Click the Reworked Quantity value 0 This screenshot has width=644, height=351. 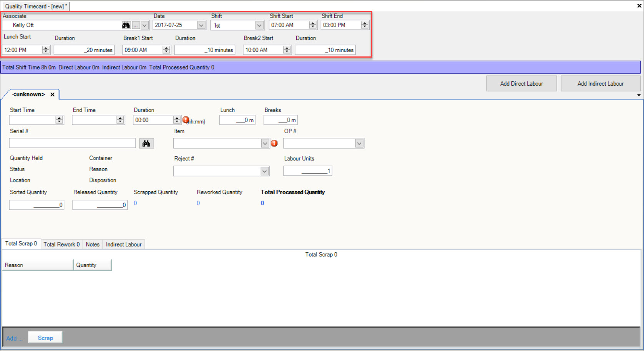point(198,203)
